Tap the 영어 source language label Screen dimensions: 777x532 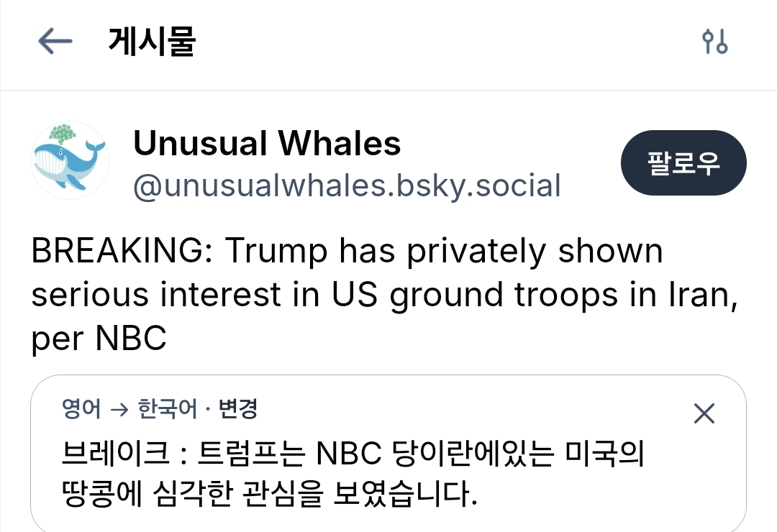click(x=82, y=410)
